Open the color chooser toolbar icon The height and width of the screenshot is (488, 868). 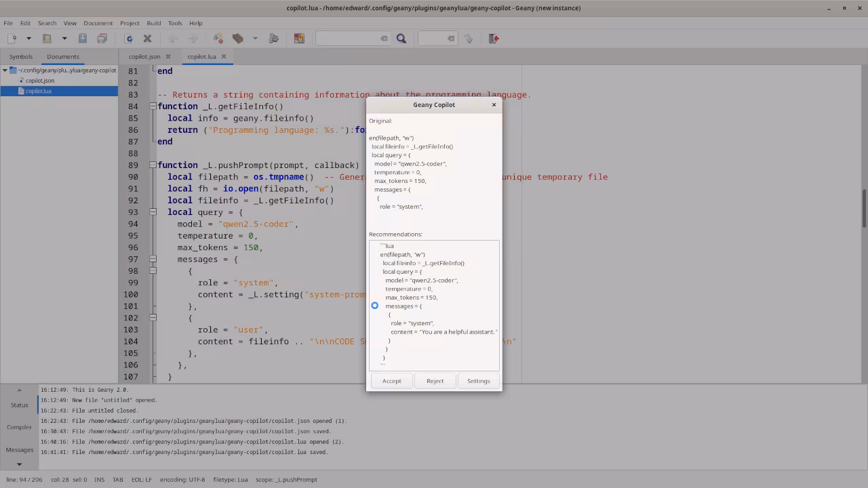[x=299, y=39]
